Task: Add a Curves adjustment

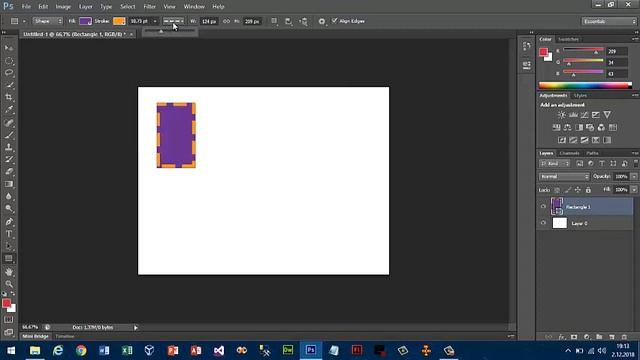Action: pos(584,115)
